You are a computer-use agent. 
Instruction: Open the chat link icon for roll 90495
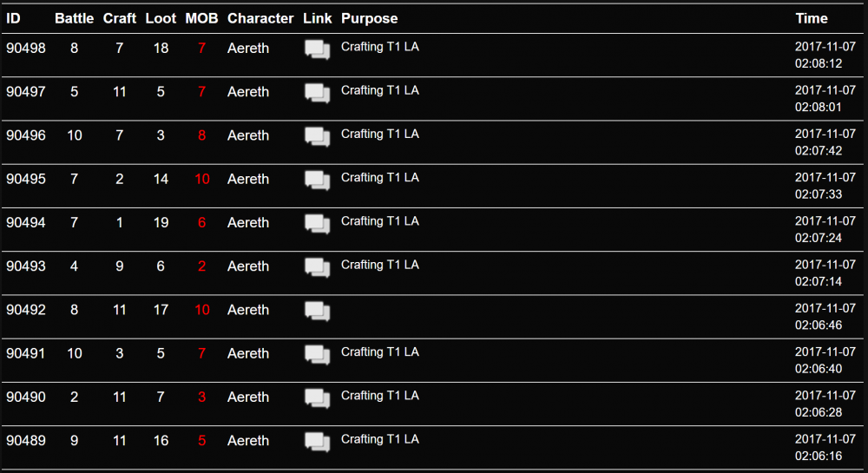[317, 181]
